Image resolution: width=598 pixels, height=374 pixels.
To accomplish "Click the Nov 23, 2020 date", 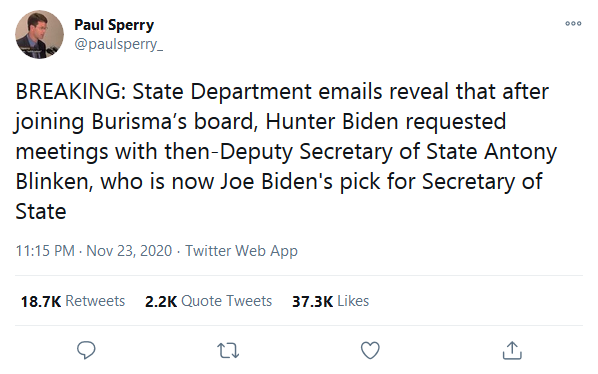I will tap(129, 251).
